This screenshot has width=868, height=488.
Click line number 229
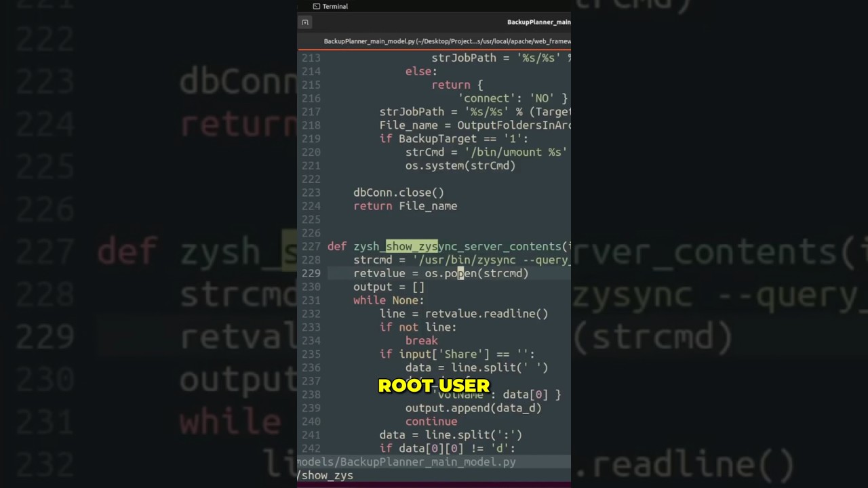coord(311,273)
